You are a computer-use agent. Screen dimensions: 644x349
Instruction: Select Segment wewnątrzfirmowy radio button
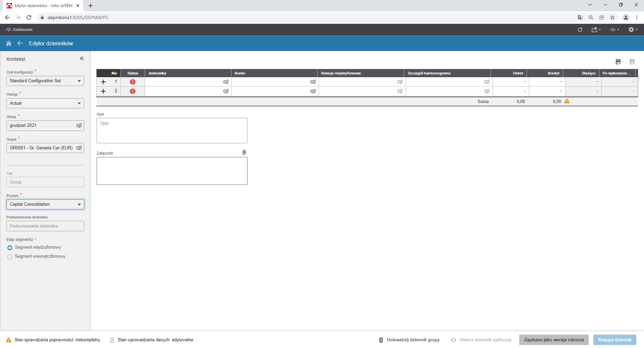point(10,257)
